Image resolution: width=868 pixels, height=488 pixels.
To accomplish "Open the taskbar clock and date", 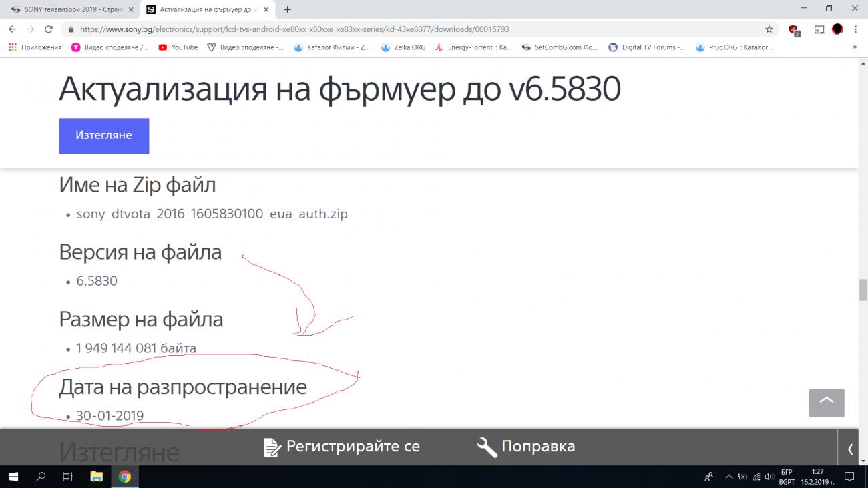I will (x=817, y=477).
